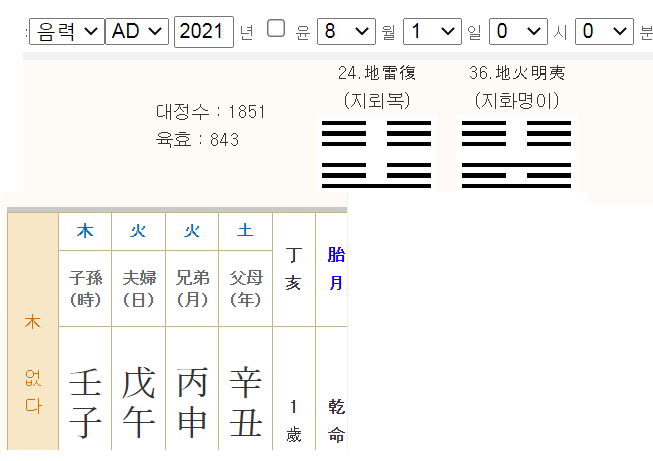The image size is (653, 461).
Task: Click the 대정수 : 1851 text
Action: pyautogui.click(x=210, y=111)
